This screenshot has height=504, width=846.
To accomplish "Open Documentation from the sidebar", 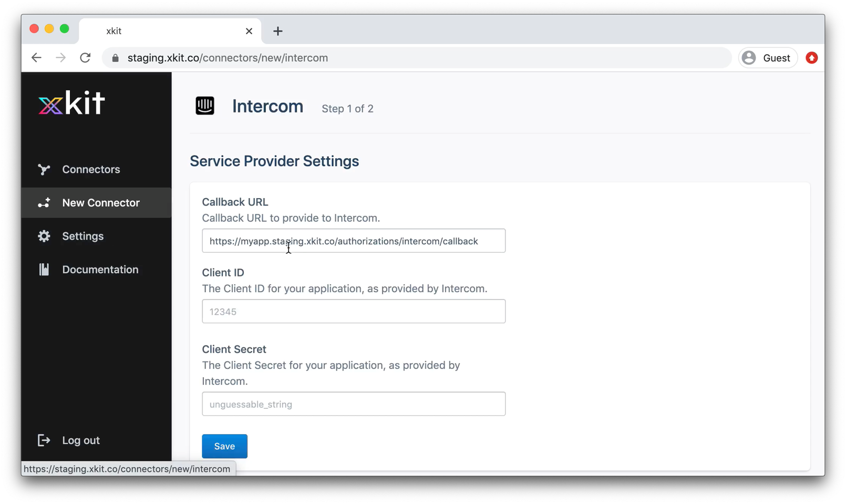I will 97,270.
